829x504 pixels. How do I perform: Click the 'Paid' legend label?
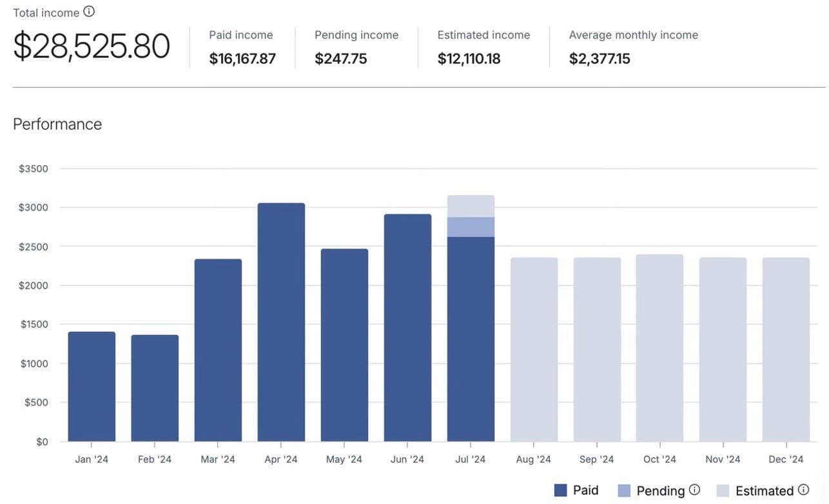coord(586,490)
